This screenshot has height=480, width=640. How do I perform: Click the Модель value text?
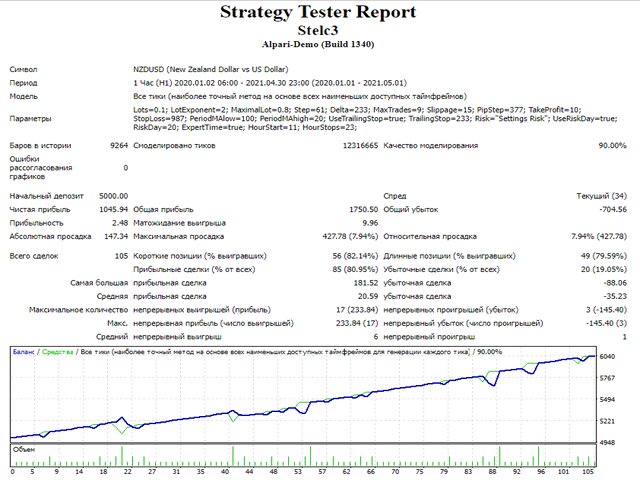point(300,96)
